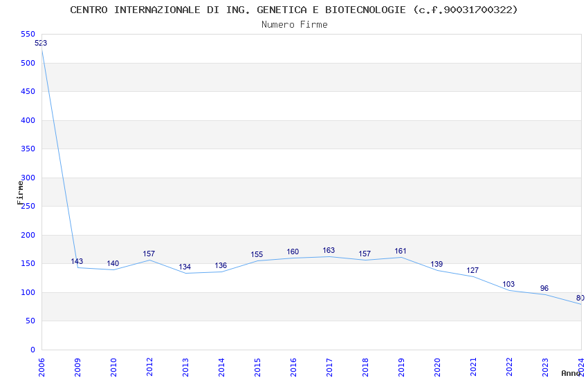Click the y-axis tick label 550
The width and height of the screenshot is (588, 380).
pyautogui.click(x=28, y=34)
